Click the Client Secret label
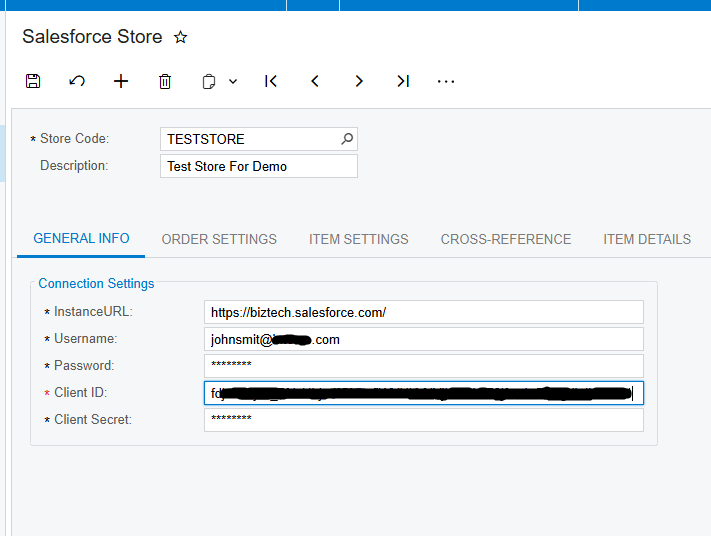 point(93,419)
